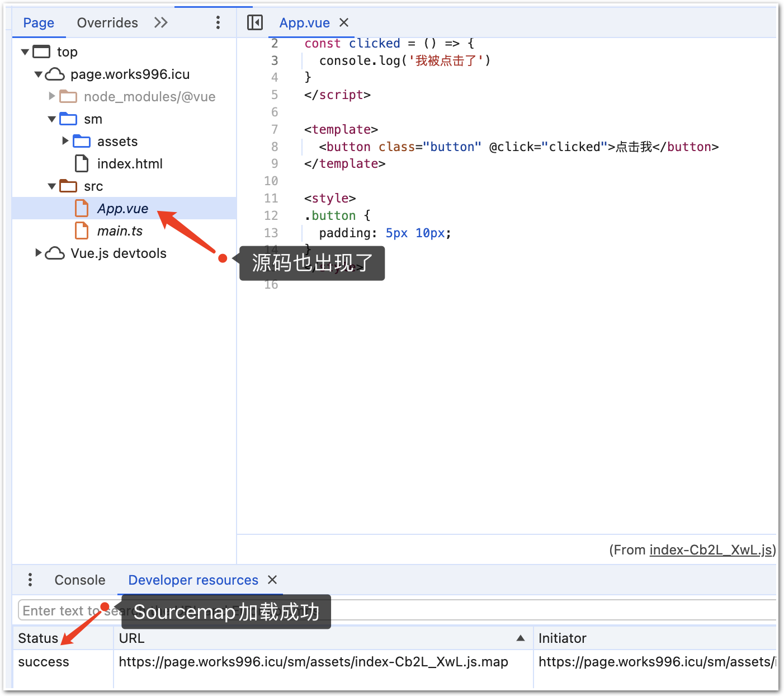
Task: Click line number 3 in the gutter
Action: pos(275,60)
